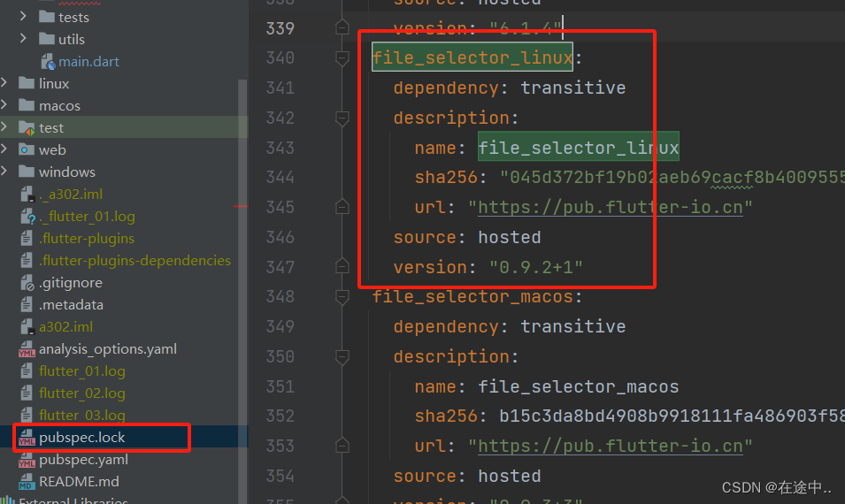Click the fold marker at line 353

(342, 446)
